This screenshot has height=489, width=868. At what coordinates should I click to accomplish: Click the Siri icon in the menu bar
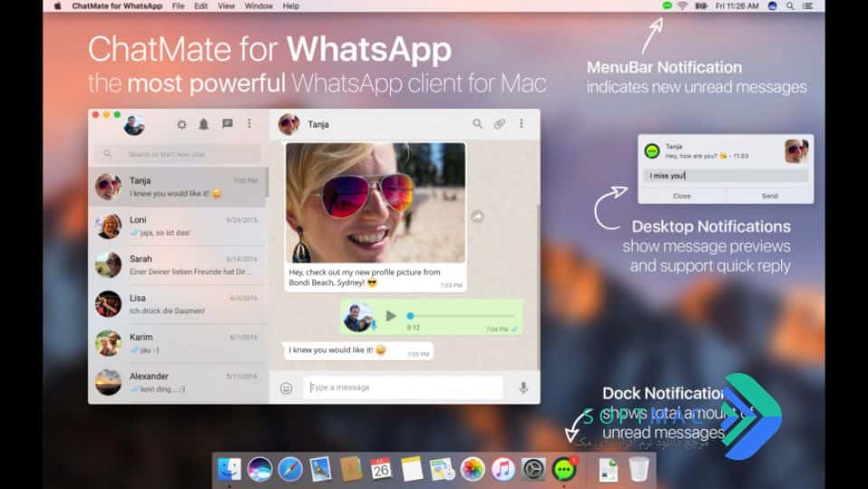[x=772, y=6]
